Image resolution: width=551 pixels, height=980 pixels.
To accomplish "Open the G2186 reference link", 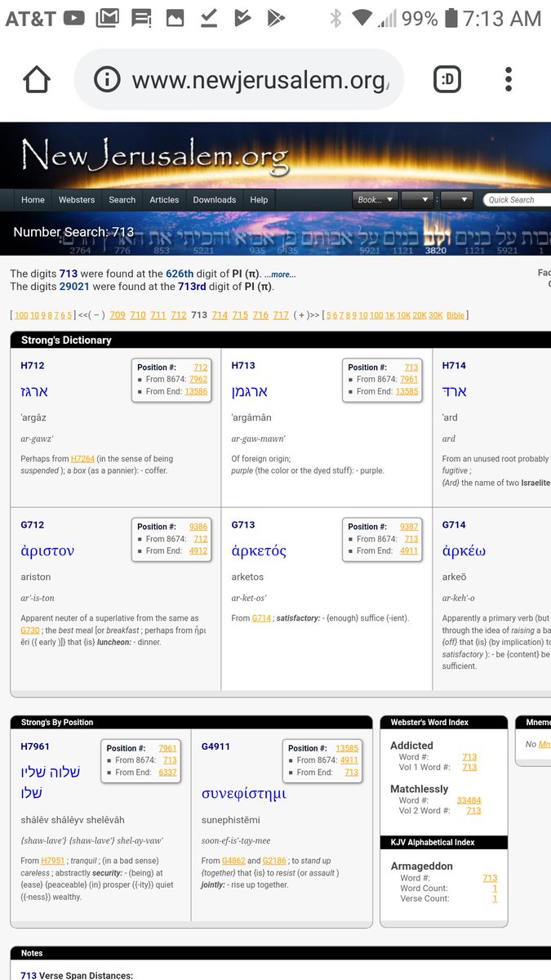I will pos(274,861).
